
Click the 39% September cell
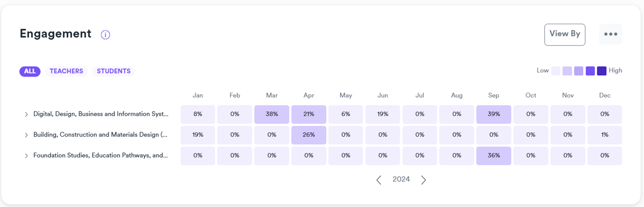click(x=494, y=114)
